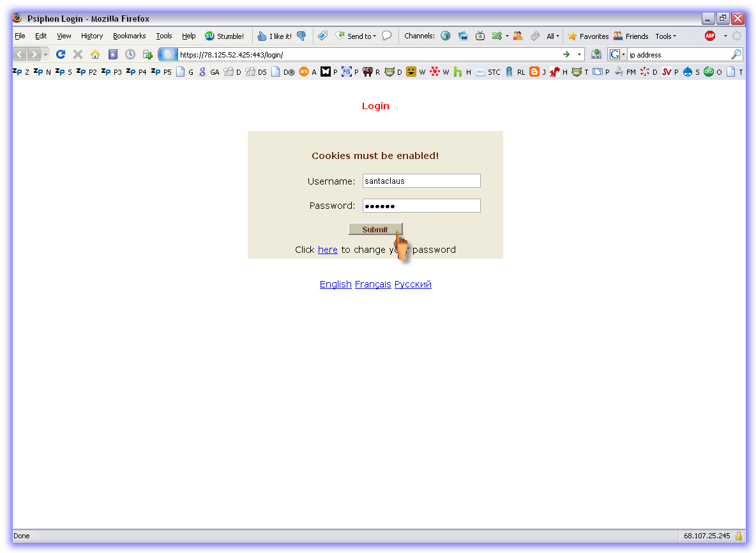The image size is (756, 553).
Task: Open the Zp P2 bookmark
Action: coord(87,72)
